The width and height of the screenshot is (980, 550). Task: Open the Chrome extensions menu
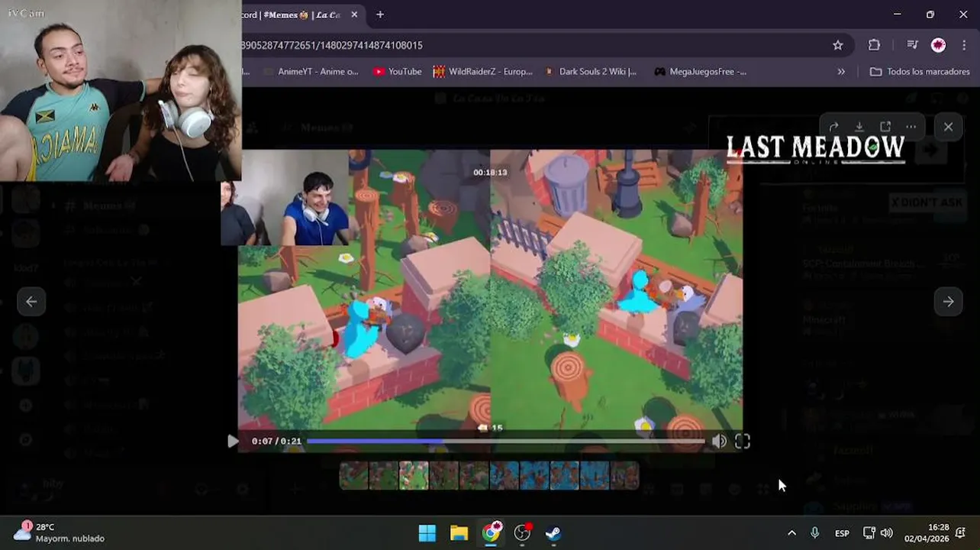click(x=875, y=45)
